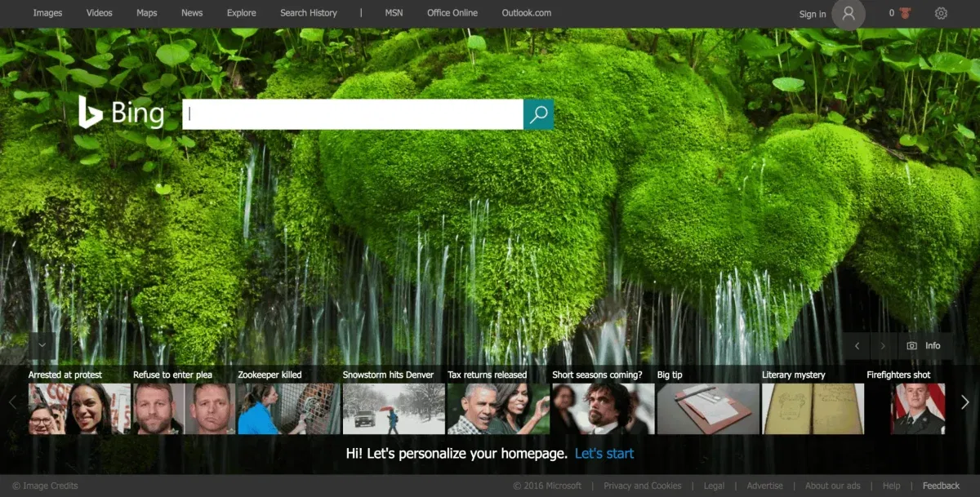Open the Refuse to enter plea thumbnail
Screen dimensions: 980x497
pyautogui.click(x=184, y=409)
